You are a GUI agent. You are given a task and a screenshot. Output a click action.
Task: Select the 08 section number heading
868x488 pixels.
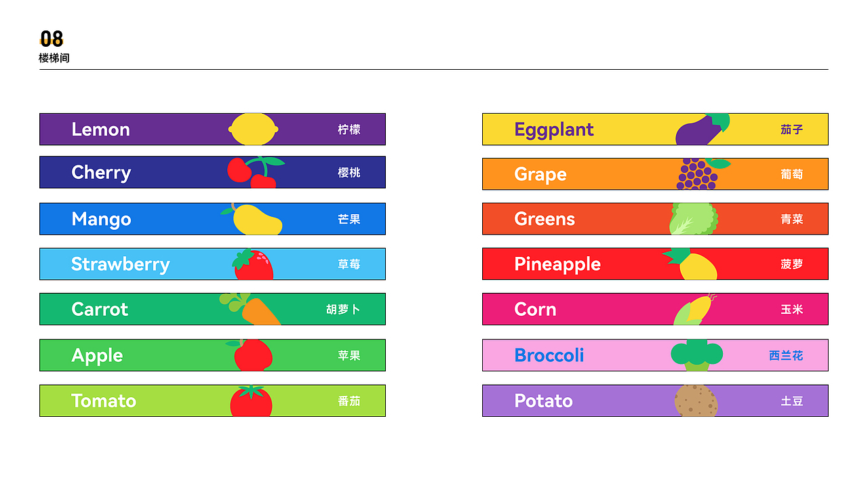coord(52,39)
